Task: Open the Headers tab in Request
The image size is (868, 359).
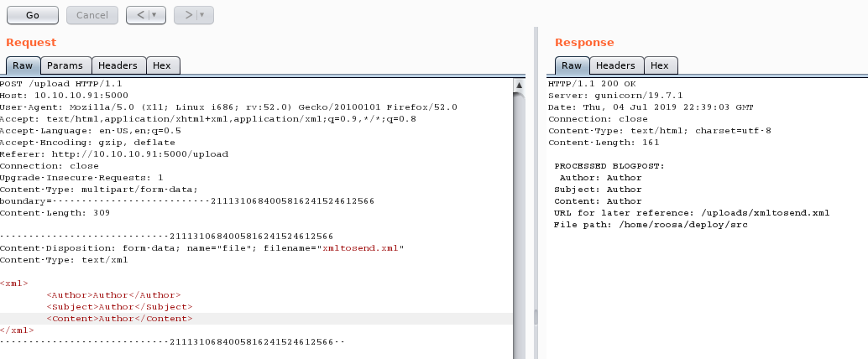Action: (118, 65)
